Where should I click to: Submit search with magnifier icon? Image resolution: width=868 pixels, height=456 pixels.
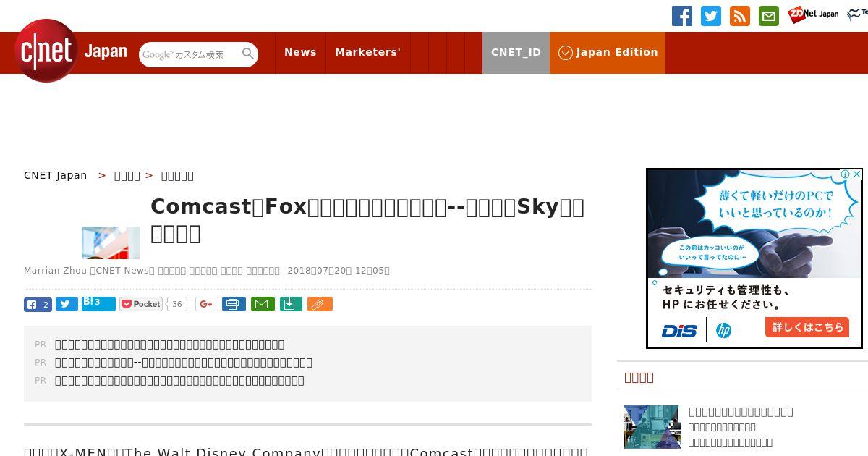click(x=248, y=54)
